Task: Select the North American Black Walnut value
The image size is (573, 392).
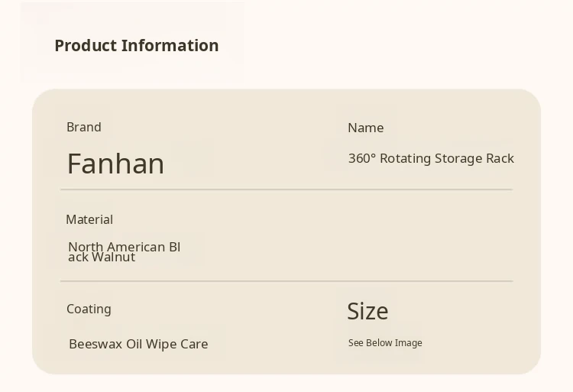Action: (124, 251)
